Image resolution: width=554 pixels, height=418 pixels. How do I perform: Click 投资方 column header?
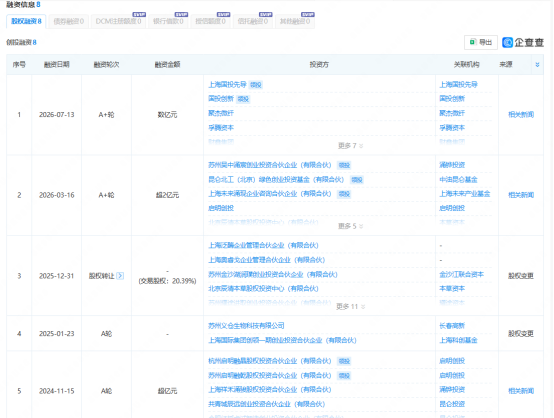click(x=319, y=64)
